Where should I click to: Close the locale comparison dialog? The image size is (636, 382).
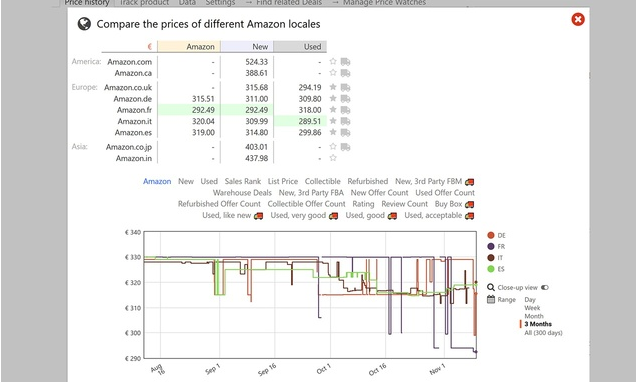tap(578, 19)
